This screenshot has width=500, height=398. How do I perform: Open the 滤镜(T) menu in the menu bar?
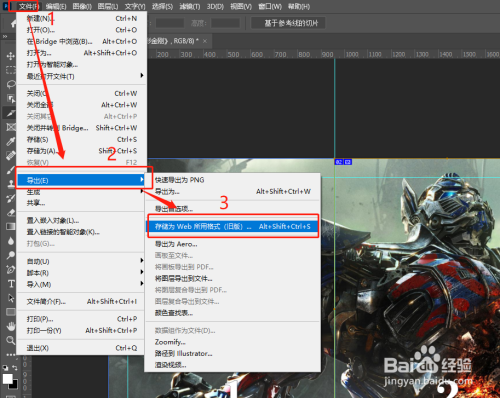[190, 6]
